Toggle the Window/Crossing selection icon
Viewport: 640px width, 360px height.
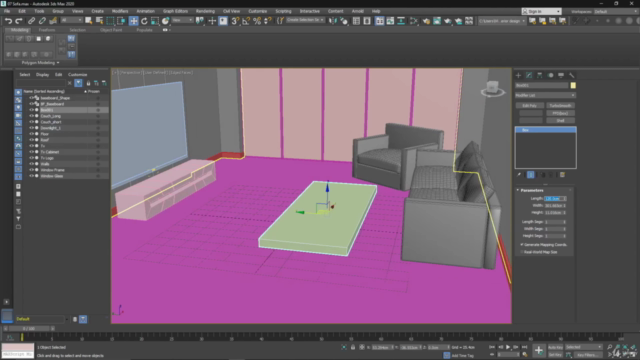tap(121, 21)
